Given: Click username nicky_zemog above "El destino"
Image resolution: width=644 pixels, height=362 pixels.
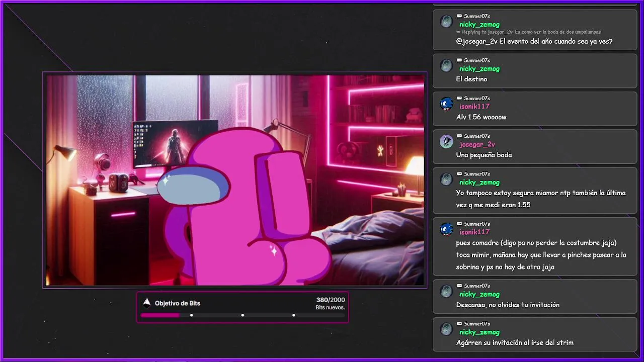Looking at the screenshot, I should [479, 68].
